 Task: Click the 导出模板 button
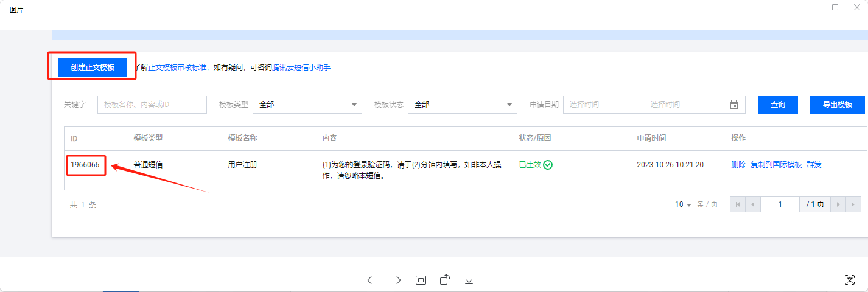[x=837, y=105]
